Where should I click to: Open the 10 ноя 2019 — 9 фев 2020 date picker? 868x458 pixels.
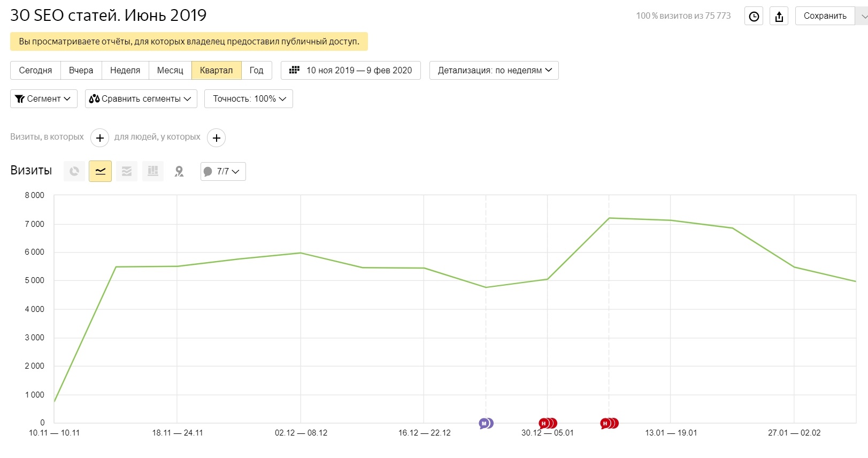tap(351, 71)
